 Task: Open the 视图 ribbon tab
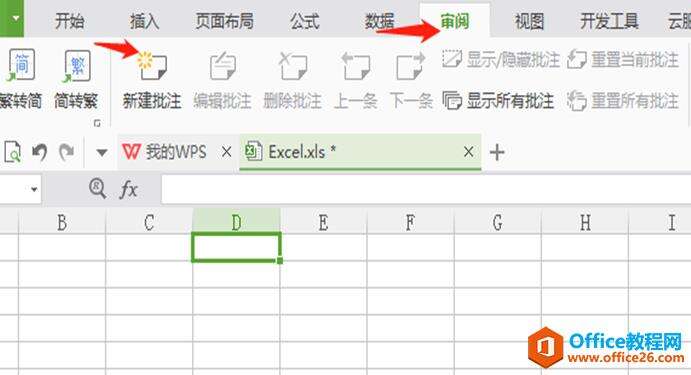529,21
